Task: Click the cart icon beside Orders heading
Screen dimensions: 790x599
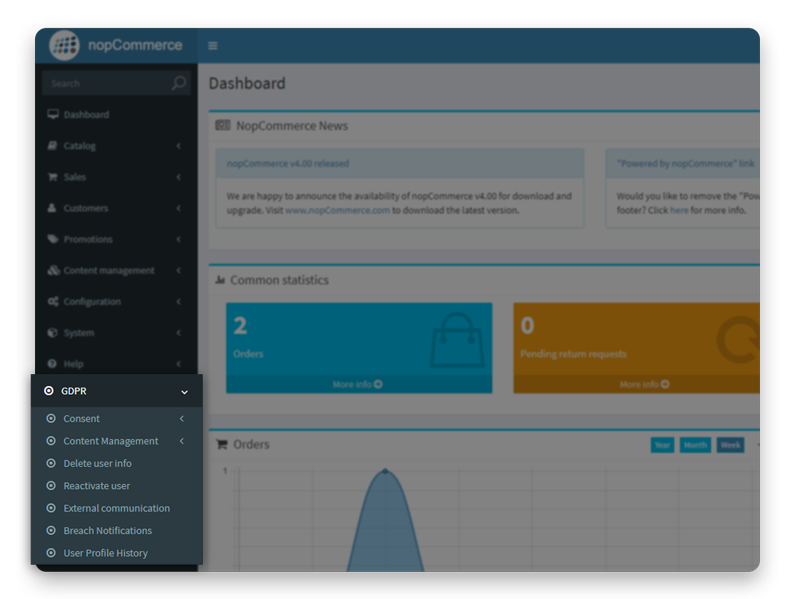Action: tap(222, 444)
